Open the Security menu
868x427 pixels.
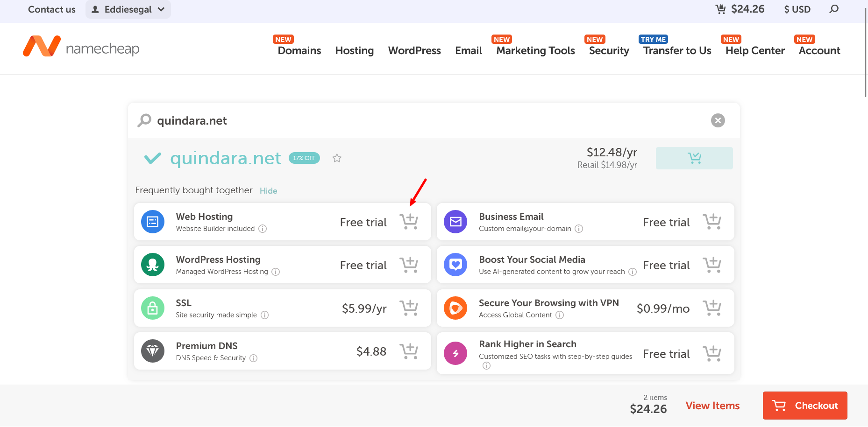[609, 50]
